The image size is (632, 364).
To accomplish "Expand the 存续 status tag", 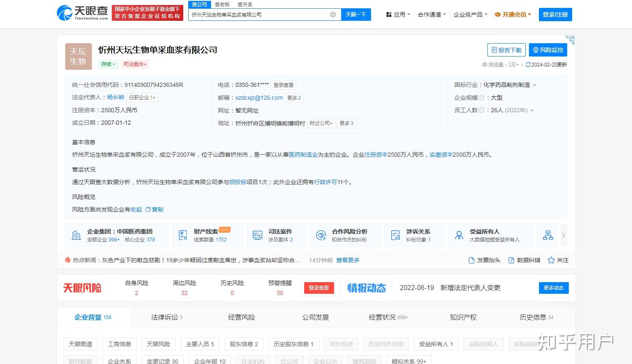I will click(108, 64).
